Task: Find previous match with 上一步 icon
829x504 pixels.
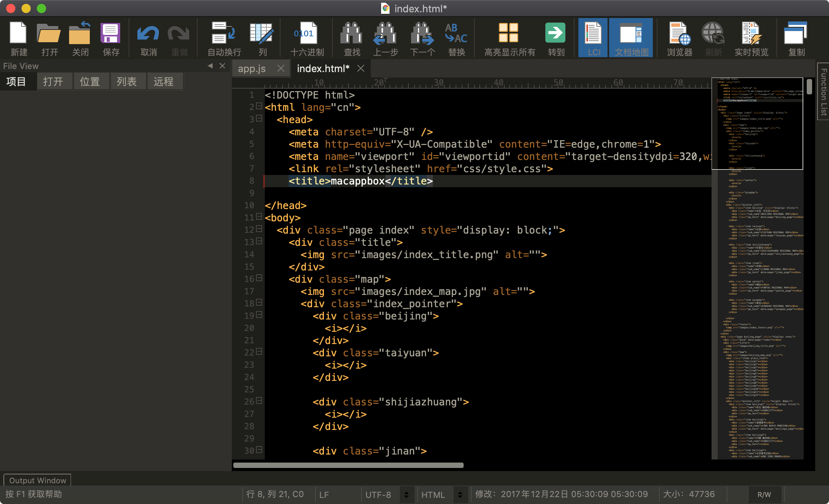Action: pyautogui.click(x=385, y=38)
